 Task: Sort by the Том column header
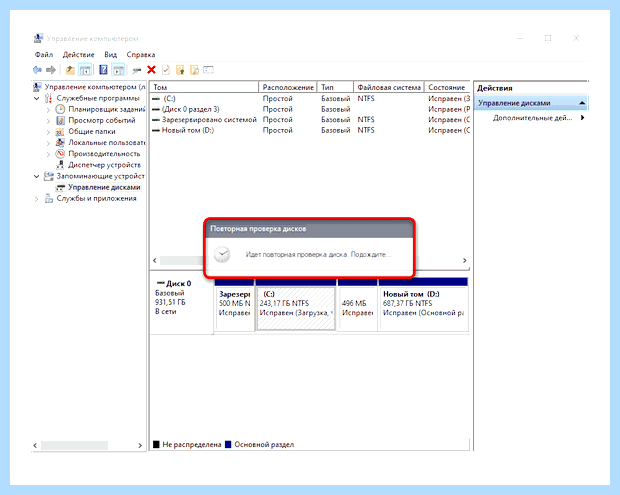[204, 87]
